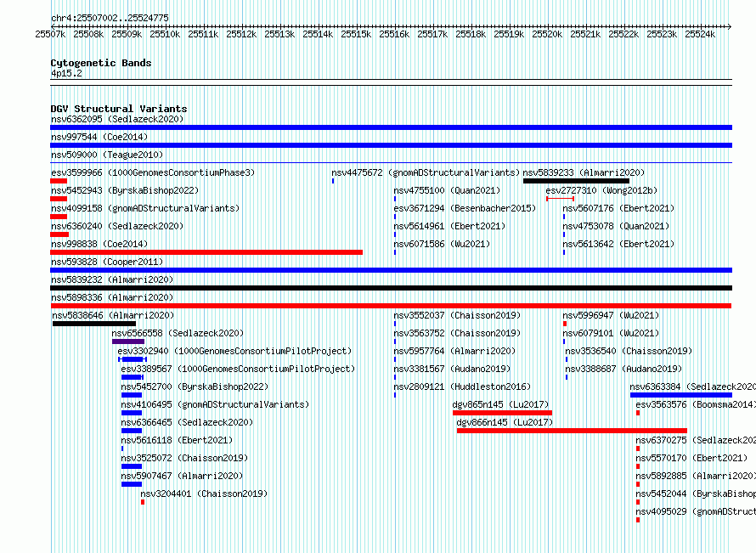Click the nsv5907467 (Almarri2020) label
756x553 pixels.
coord(183,476)
